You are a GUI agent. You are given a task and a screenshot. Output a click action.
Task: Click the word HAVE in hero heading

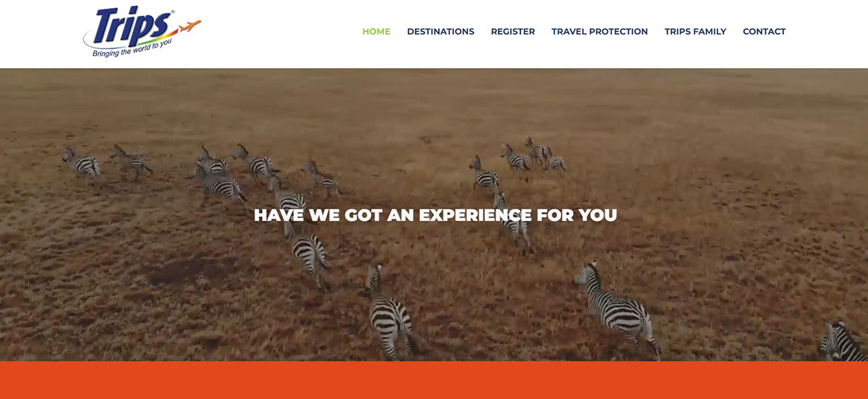point(279,215)
